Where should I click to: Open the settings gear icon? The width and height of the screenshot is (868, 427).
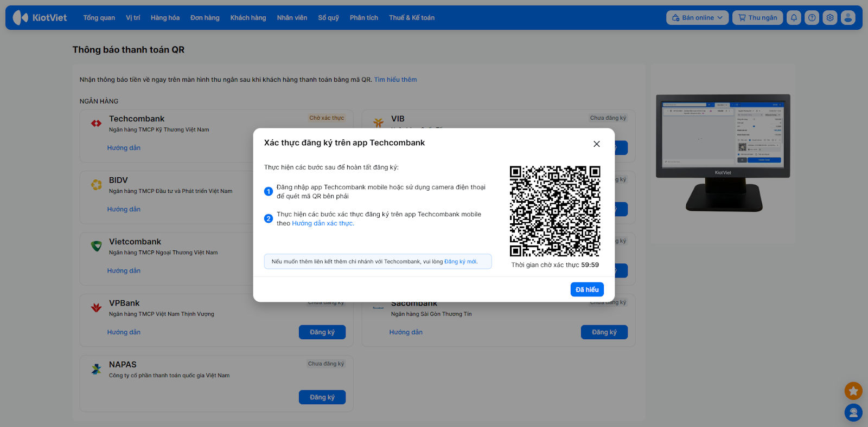pos(830,18)
